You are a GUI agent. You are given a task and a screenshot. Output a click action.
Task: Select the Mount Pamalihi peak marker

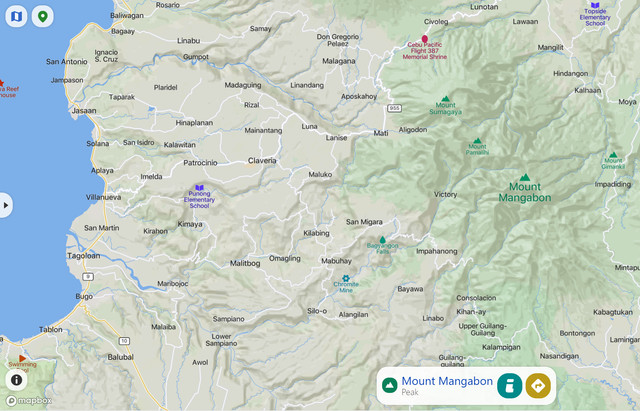[x=477, y=140]
